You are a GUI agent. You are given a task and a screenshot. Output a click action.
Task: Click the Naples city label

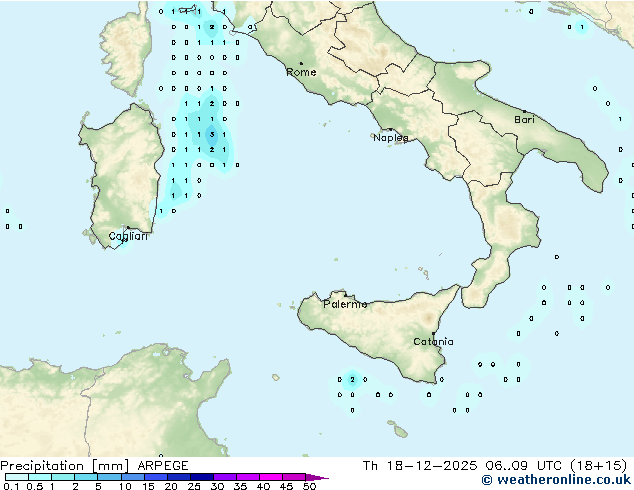click(391, 138)
